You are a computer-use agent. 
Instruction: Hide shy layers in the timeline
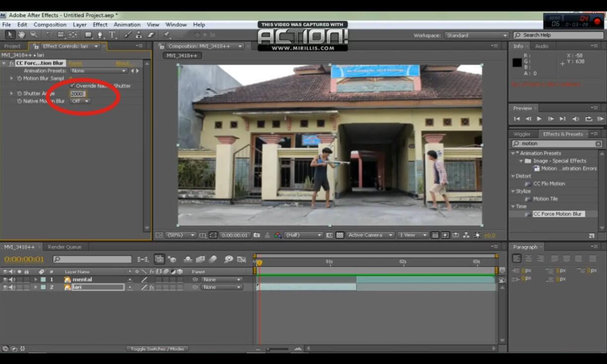[188, 259]
